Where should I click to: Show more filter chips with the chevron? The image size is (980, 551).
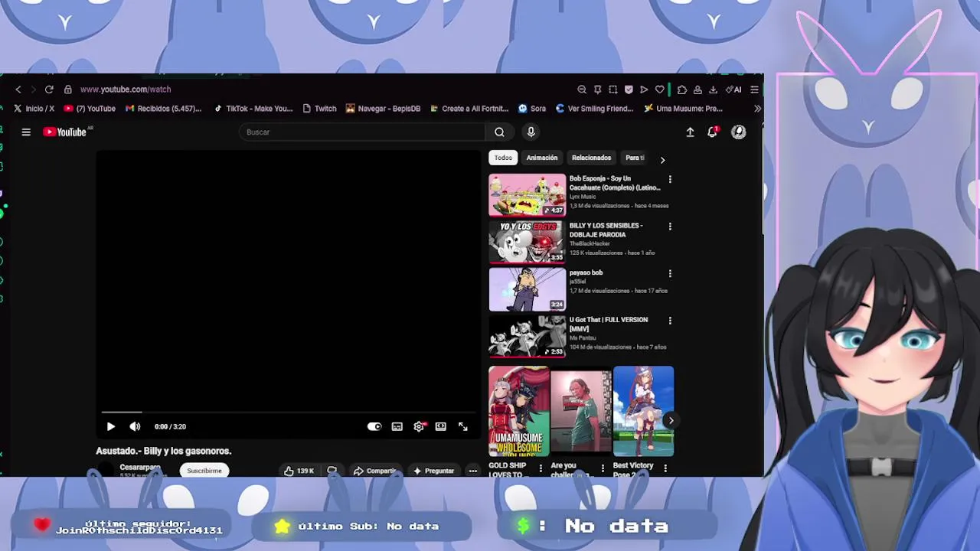(x=662, y=160)
